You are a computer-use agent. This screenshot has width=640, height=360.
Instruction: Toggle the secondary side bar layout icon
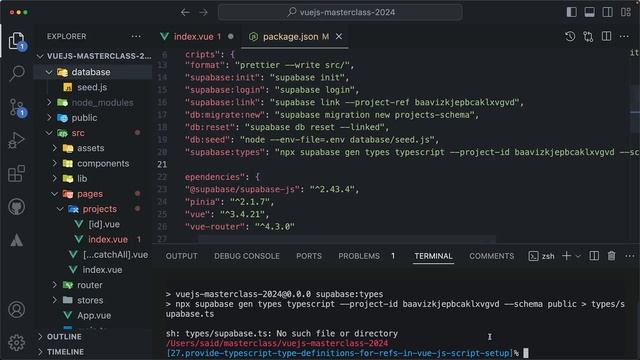tap(607, 12)
